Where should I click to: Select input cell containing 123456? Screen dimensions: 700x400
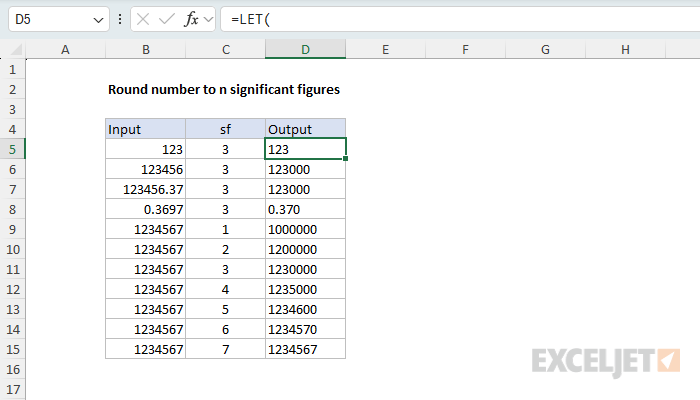[146, 169]
